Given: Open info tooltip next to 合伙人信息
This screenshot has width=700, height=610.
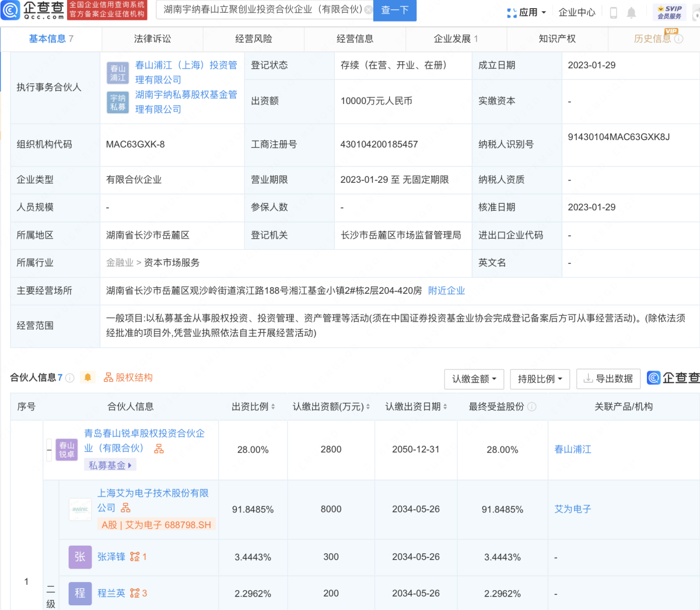Looking at the screenshot, I should (70, 378).
